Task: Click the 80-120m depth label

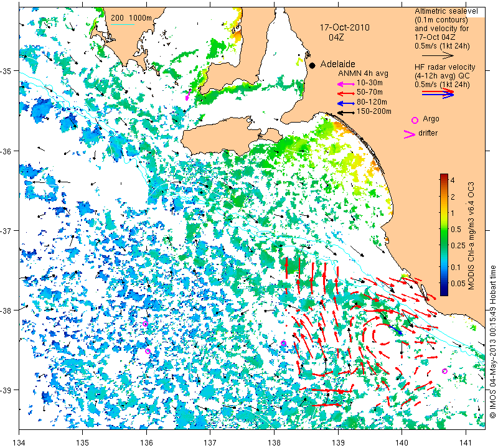Action: coord(372,102)
